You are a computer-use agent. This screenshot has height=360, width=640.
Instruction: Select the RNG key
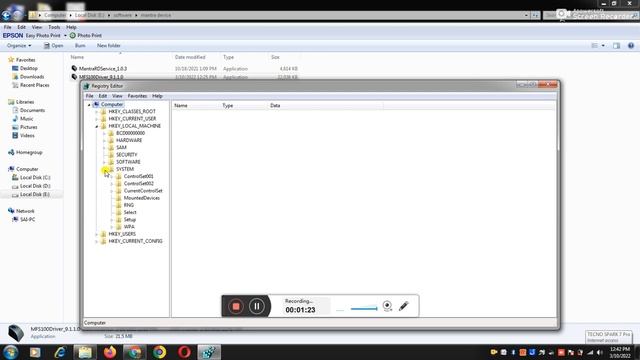pos(129,205)
